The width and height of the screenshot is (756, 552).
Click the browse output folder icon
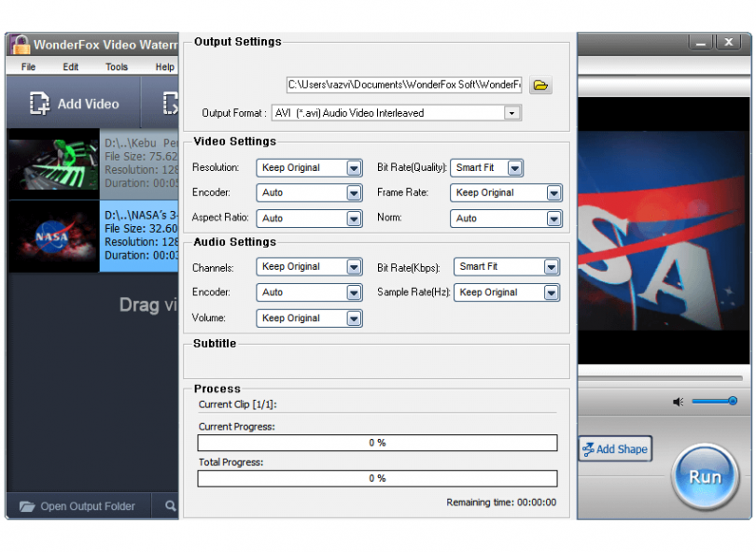(540, 85)
